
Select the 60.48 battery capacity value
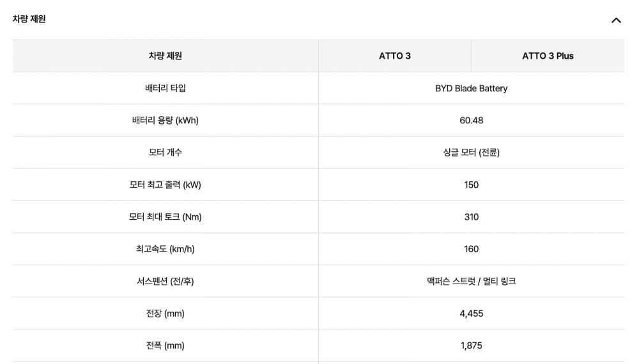click(472, 121)
